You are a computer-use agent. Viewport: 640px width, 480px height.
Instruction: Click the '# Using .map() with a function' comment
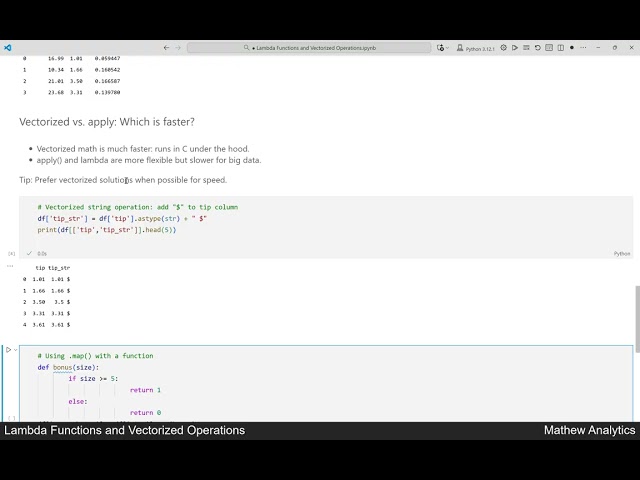[96, 356]
